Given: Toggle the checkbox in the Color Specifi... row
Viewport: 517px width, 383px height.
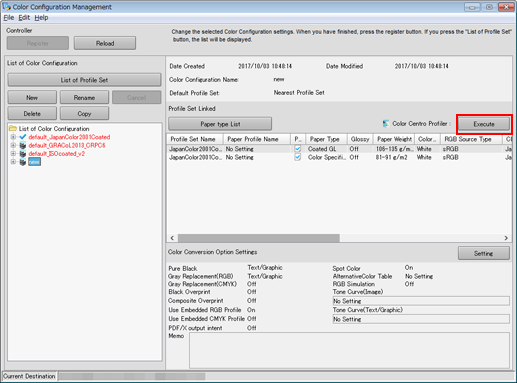Looking at the screenshot, I should [298, 157].
